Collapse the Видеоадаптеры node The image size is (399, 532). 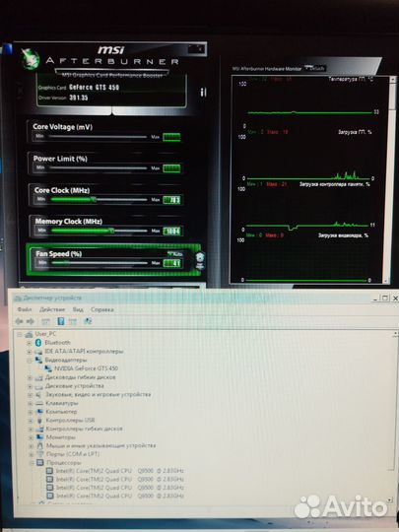[x=30, y=360]
